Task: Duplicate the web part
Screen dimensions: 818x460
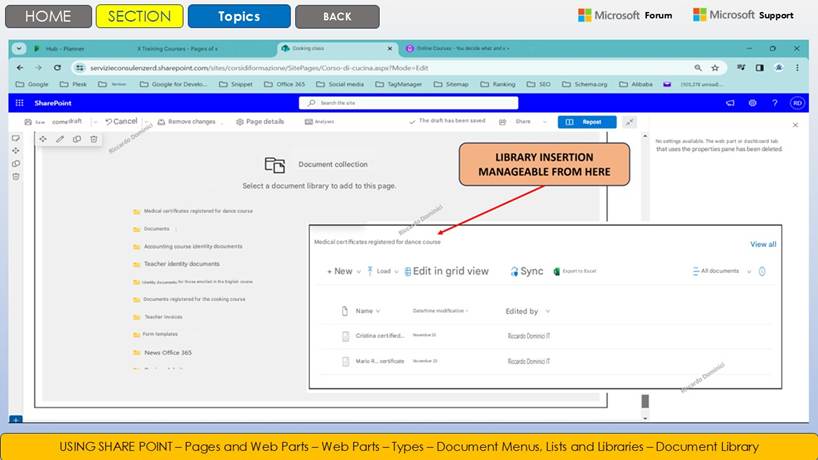Action: point(77,139)
